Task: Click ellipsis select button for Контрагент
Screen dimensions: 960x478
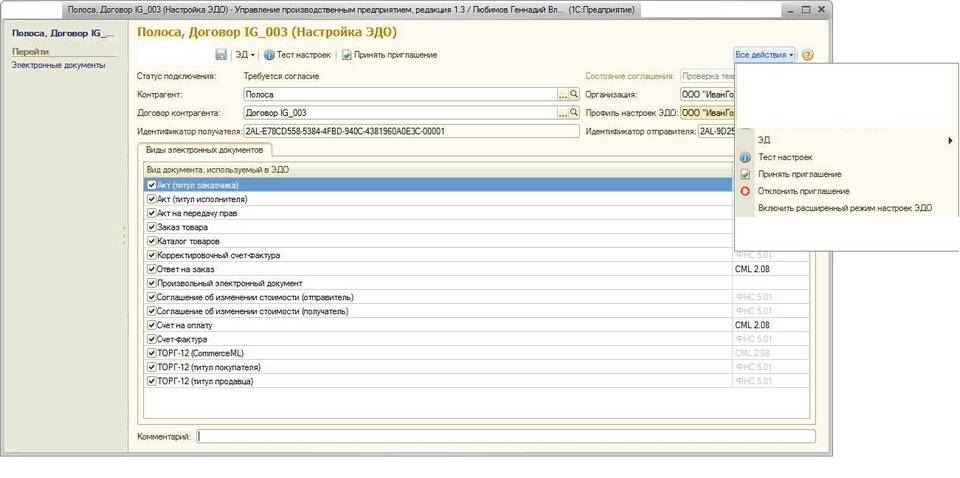Action: [563, 95]
